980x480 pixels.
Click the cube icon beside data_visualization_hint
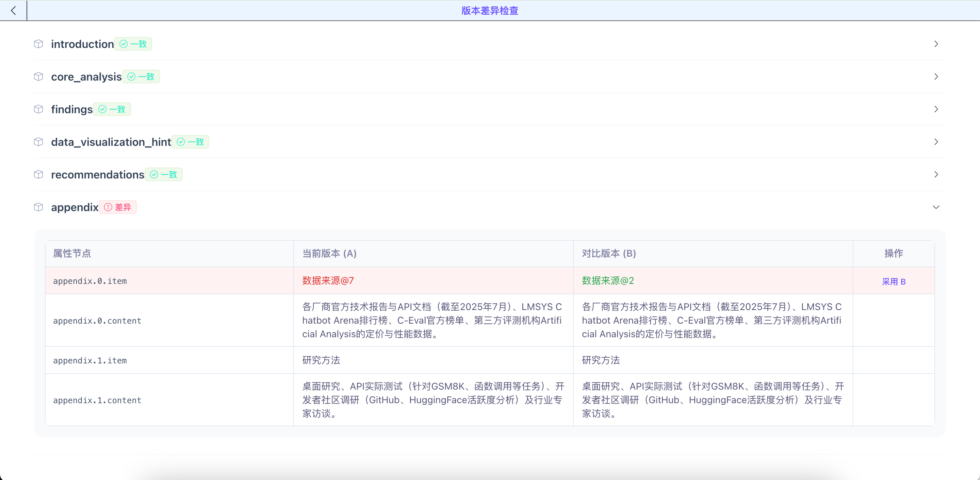point(38,142)
